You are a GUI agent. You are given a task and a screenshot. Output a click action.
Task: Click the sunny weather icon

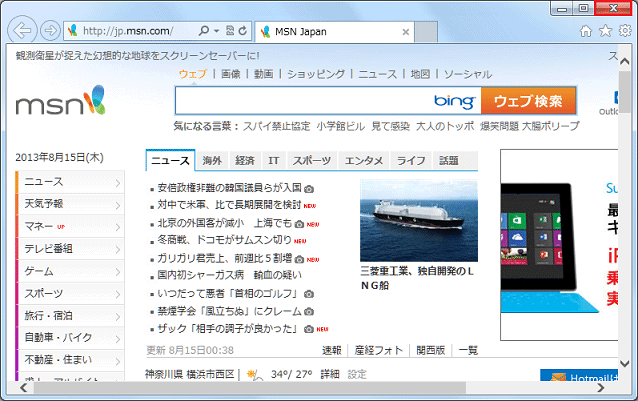point(255,375)
